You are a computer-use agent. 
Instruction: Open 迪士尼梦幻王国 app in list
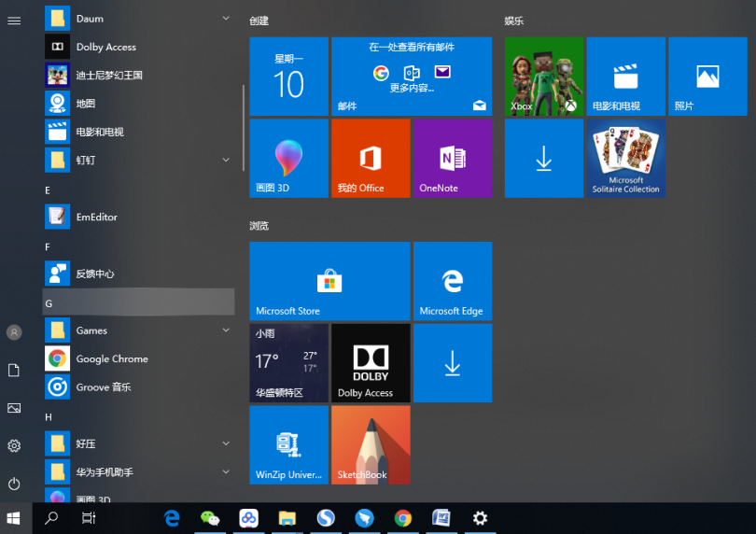tap(139, 76)
